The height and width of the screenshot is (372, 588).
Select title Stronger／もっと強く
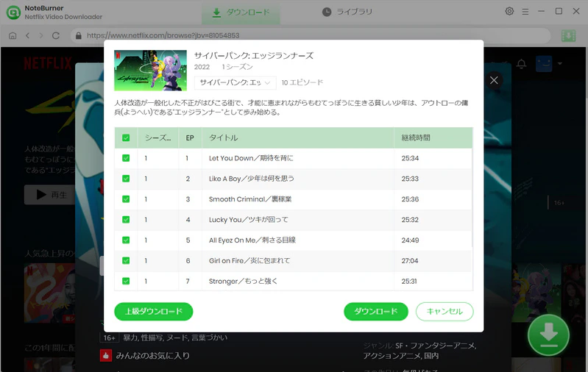(243, 281)
